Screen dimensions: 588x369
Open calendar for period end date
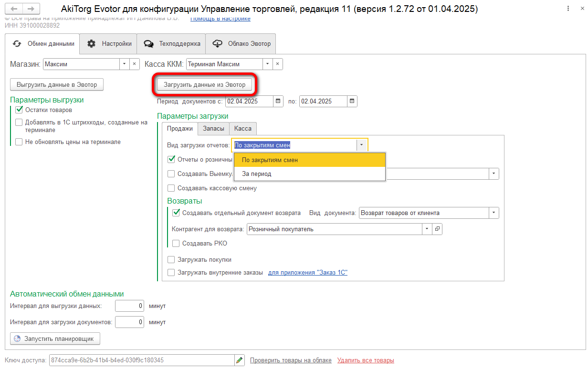(x=352, y=101)
